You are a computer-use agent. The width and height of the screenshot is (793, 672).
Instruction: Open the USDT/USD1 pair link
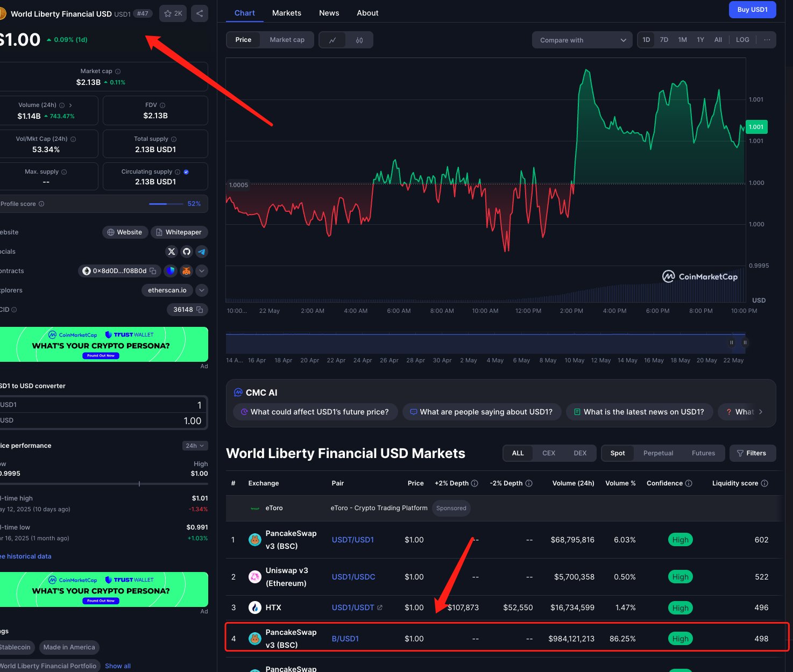352,540
